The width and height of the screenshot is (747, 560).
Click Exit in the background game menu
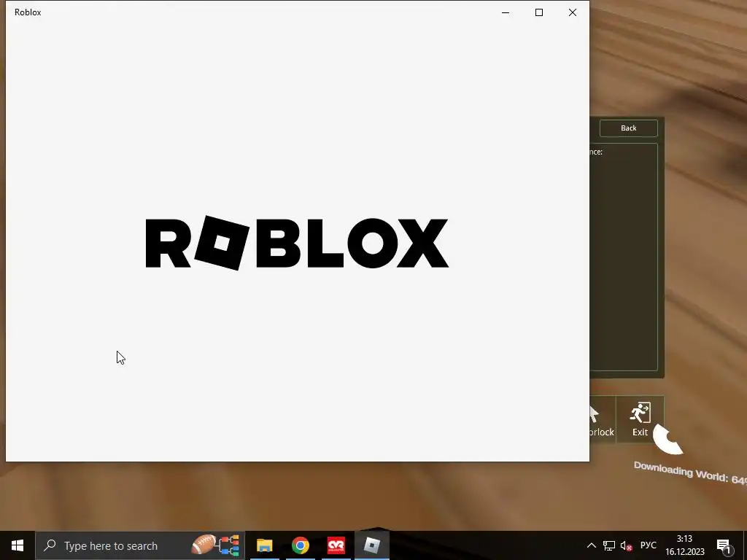pos(640,419)
